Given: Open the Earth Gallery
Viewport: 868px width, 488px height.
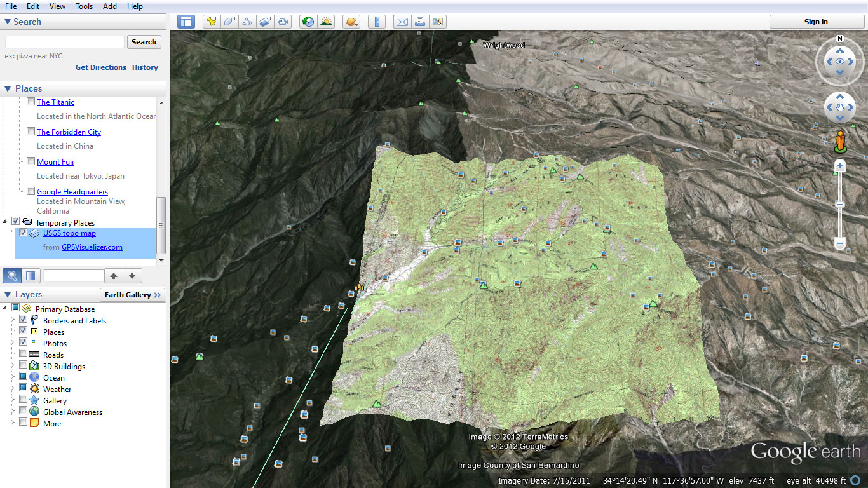Looking at the screenshot, I should [132, 294].
